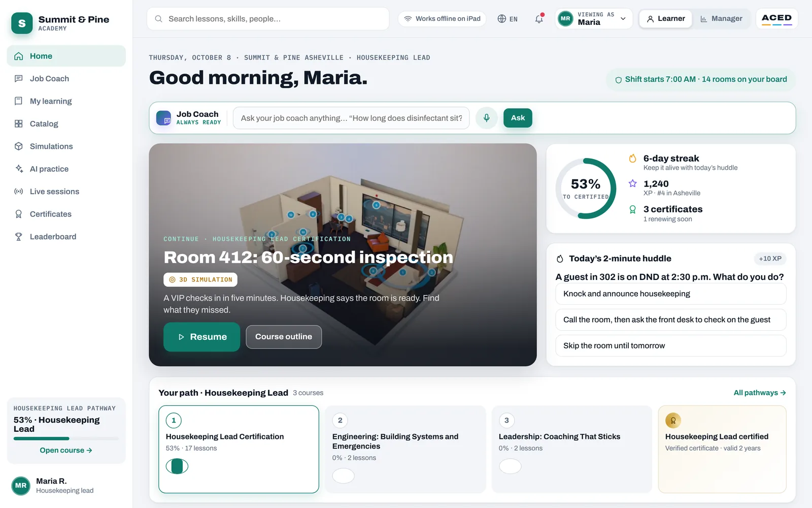Open Job Coach in the sidebar
The height and width of the screenshot is (508, 812).
66,79
